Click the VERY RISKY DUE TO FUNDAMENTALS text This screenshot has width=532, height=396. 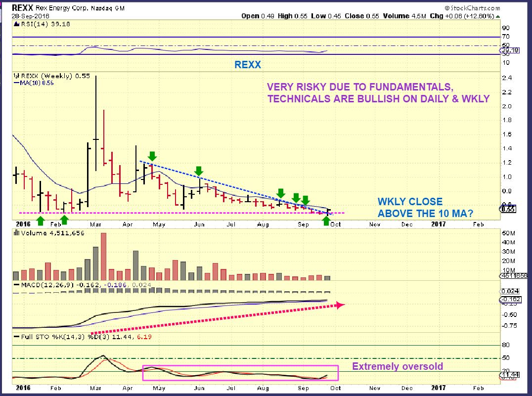(x=360, y=87)
